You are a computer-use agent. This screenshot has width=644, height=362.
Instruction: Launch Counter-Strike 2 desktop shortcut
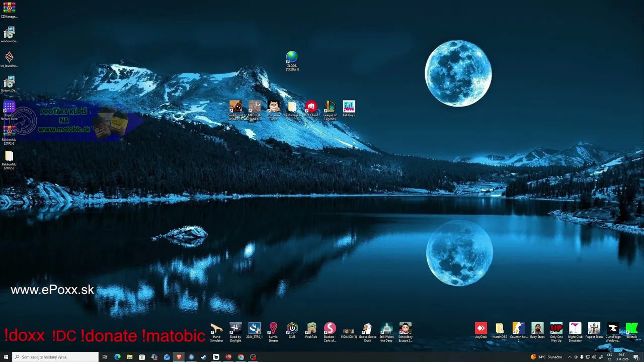[518, 332]
